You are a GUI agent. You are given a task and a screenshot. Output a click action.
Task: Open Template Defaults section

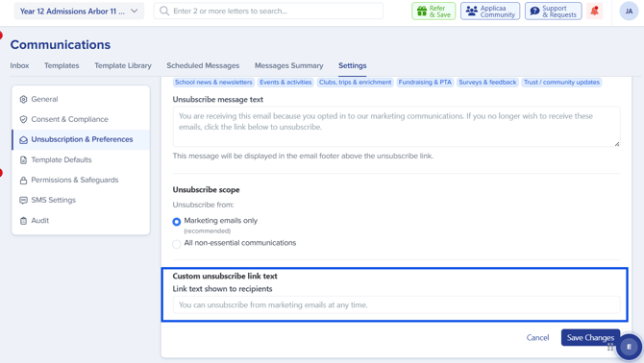click(81, 160)
